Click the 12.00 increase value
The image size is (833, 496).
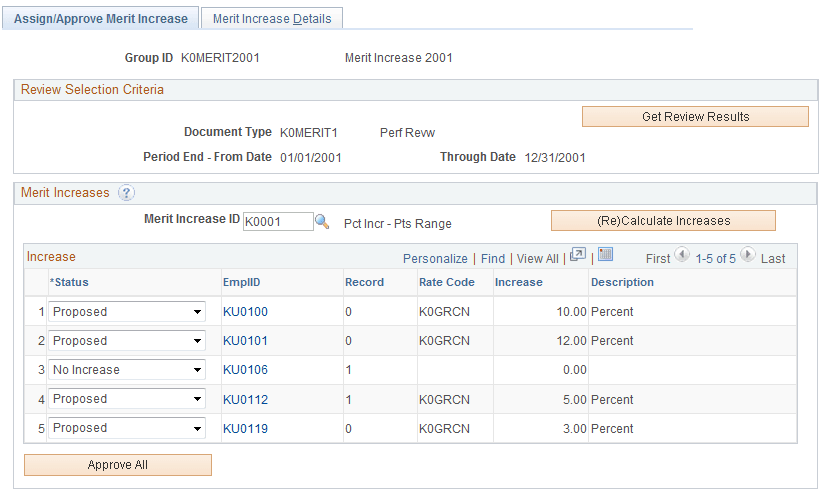click(572, 341)
